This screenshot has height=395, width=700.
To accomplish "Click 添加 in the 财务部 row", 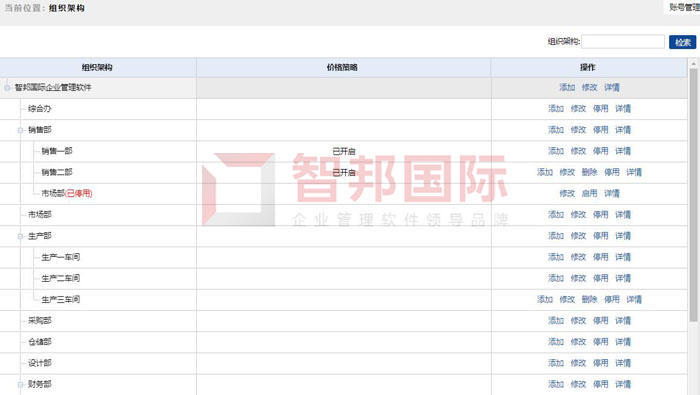I will pos(556,384).
